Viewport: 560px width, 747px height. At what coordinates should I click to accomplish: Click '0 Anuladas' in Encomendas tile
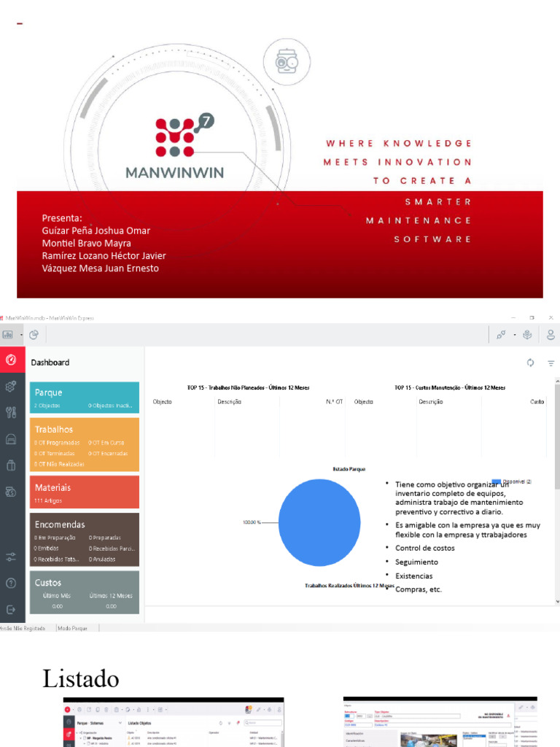(102, 560)
